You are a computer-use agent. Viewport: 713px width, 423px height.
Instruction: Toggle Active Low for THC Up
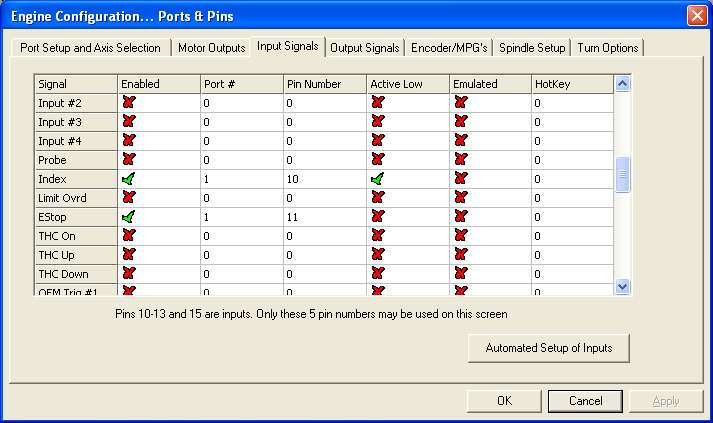point(378,255)
